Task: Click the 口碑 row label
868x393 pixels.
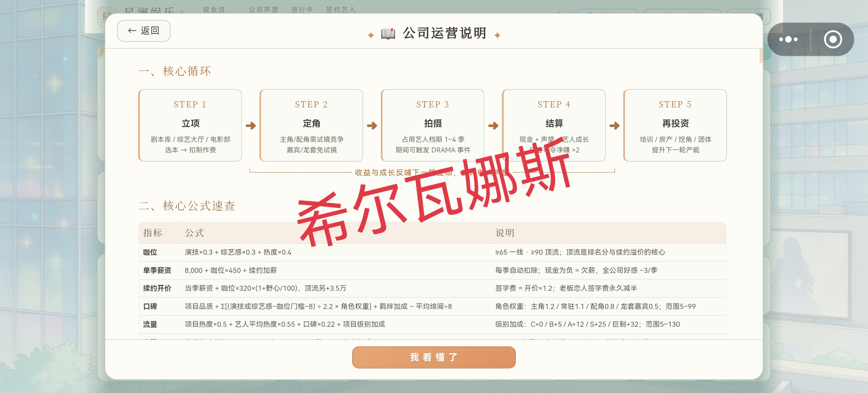Action: click(x=150, y=306)
